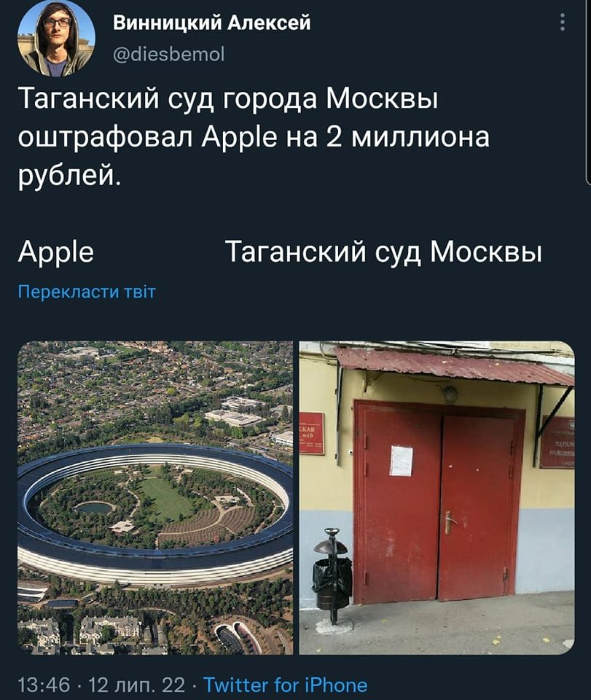Open the red court door photo
Image resolution: width=591 pixels, height=700 pixels.
[x=437, y=498]
